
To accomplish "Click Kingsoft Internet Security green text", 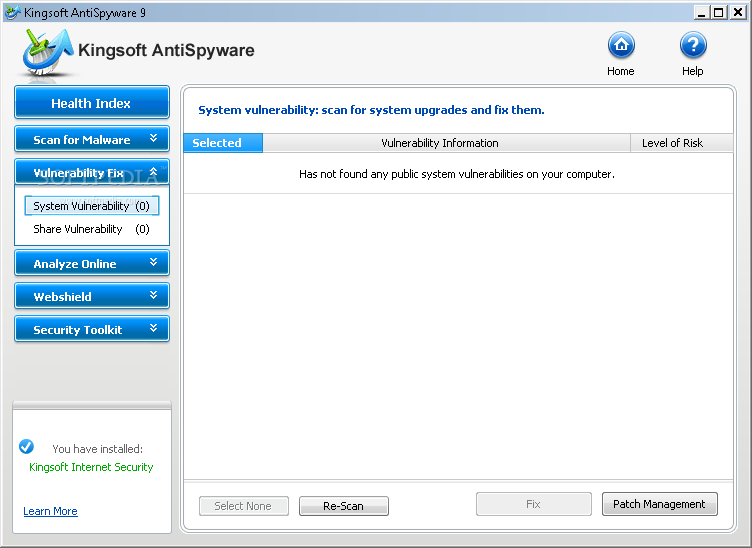I will coord(91,467).
